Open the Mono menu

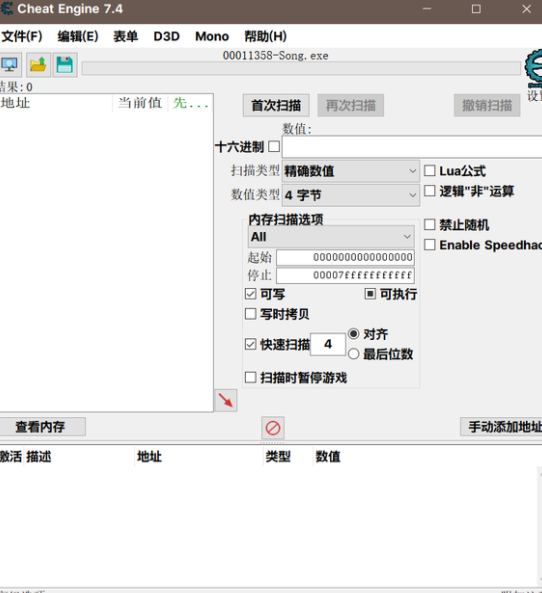coord(212,36)
